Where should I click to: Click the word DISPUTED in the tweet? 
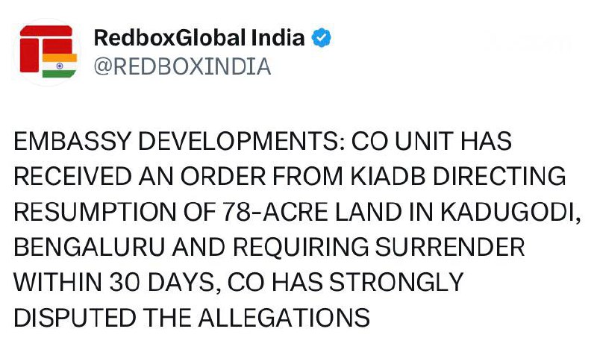tap(75, 318)
